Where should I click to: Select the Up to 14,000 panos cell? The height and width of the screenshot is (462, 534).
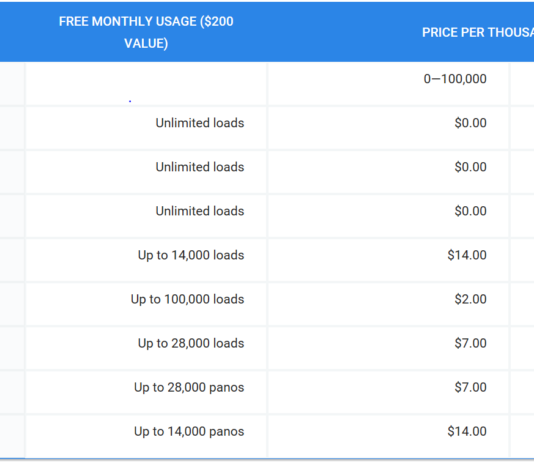[x=146, y=436]
